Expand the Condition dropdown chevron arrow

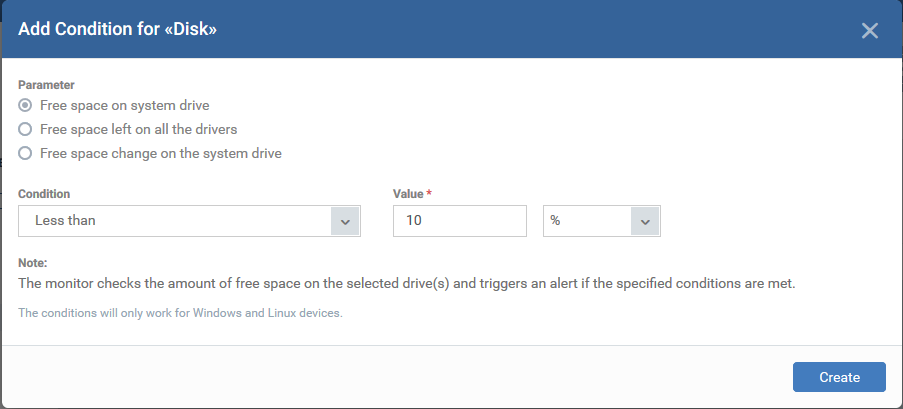pyautogui.click(x=345, y=221)
